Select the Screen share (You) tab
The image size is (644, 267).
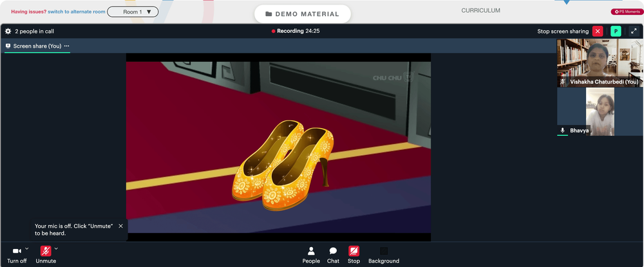37,46
